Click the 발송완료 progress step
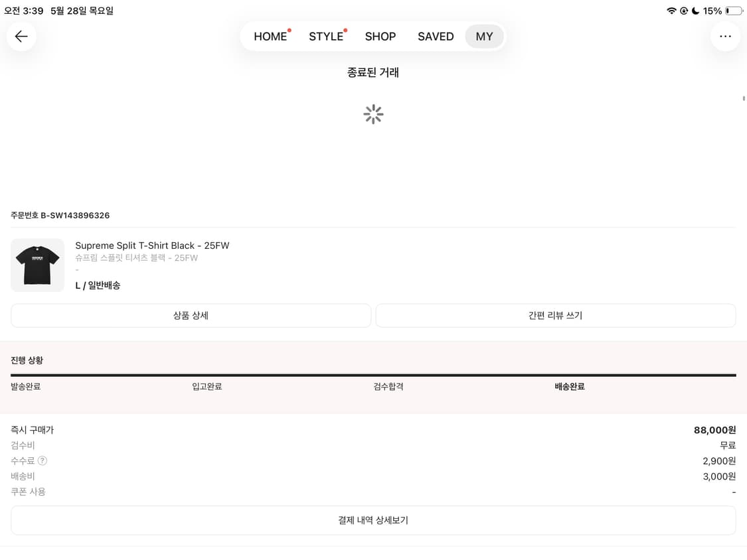 click(26, 386)
